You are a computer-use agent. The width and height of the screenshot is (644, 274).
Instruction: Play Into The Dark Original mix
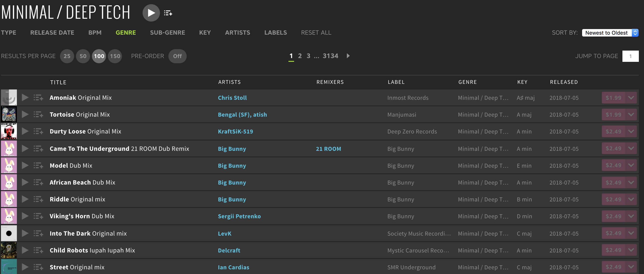(25, 233)
